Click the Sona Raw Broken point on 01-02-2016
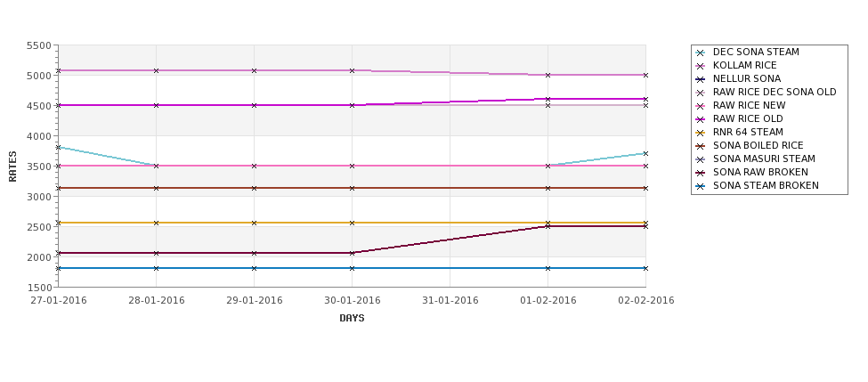 pyautogui.click(x=548, y=226)
